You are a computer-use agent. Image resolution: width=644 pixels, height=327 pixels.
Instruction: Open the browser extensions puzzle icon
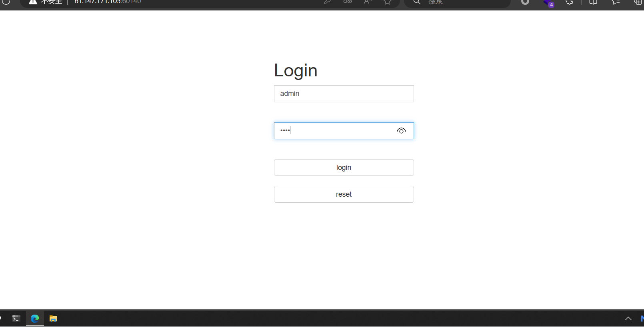[570, 2]
